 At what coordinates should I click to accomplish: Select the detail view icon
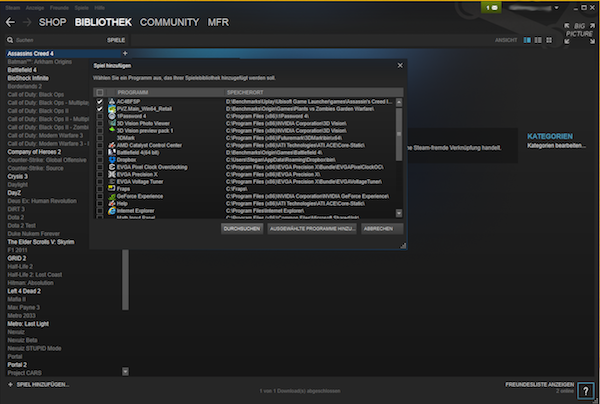pyautogui.click(x=527, y=40)
